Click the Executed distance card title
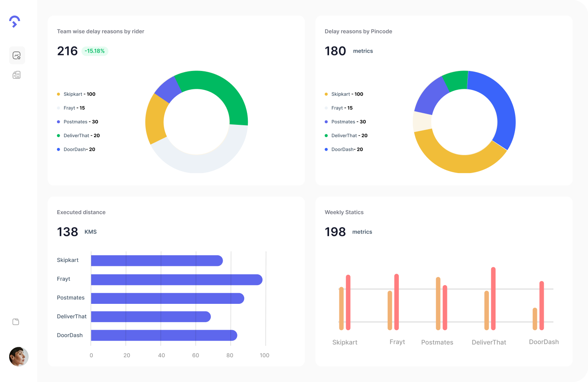The image size is (588, 382). tap(81, 212)
